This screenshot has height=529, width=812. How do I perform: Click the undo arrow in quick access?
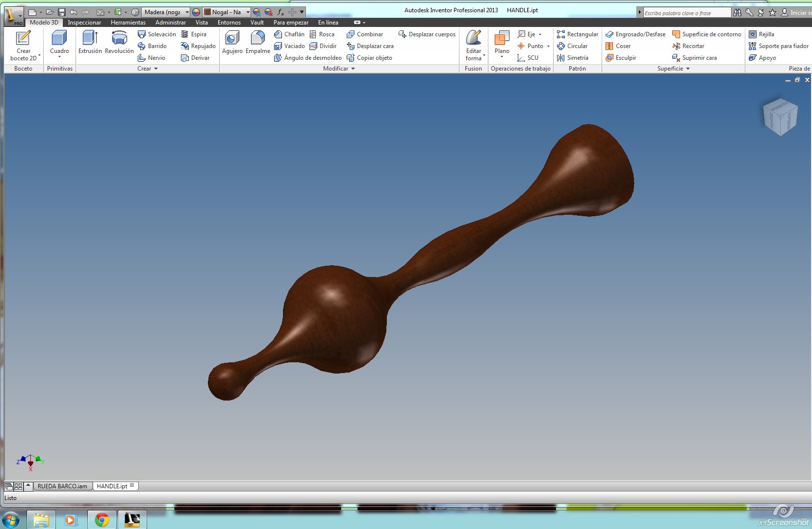[x=74, y=12]
